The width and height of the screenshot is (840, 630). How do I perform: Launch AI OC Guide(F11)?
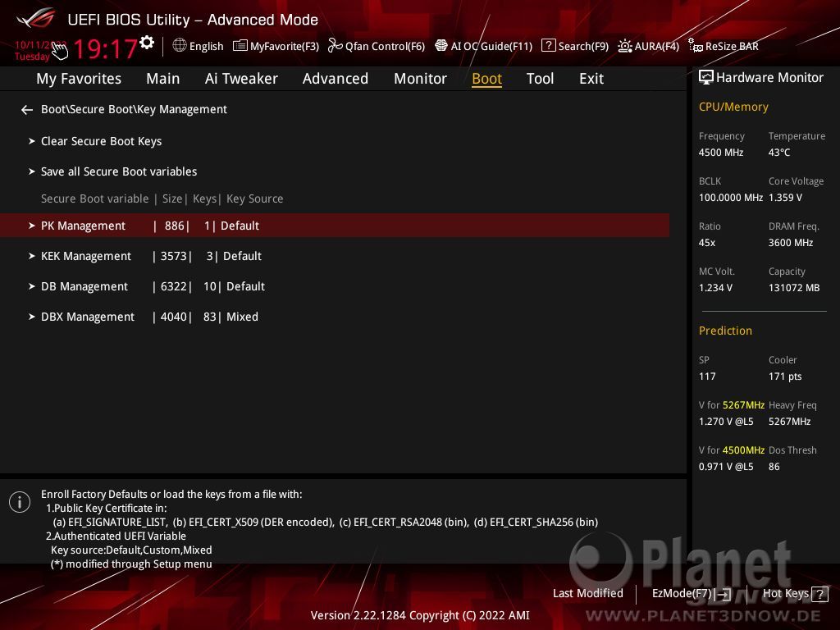pyautogui.click(x=492, y=46)
